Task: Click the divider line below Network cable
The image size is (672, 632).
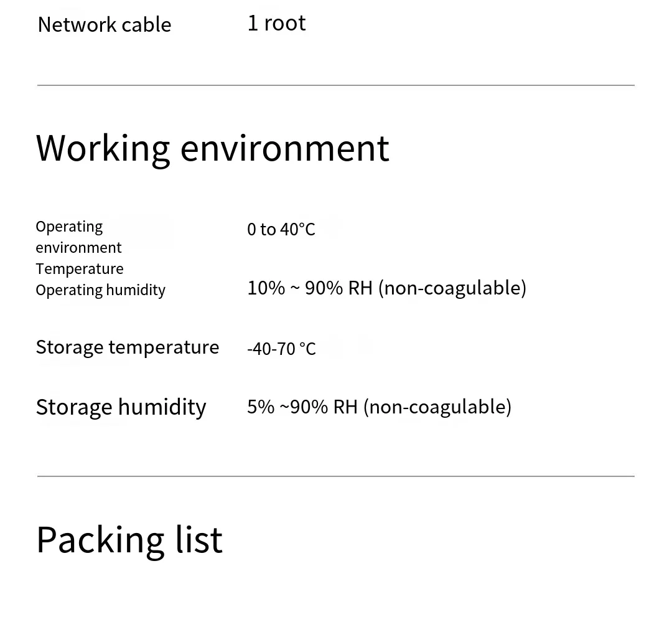Action: [x=336, y=85]
